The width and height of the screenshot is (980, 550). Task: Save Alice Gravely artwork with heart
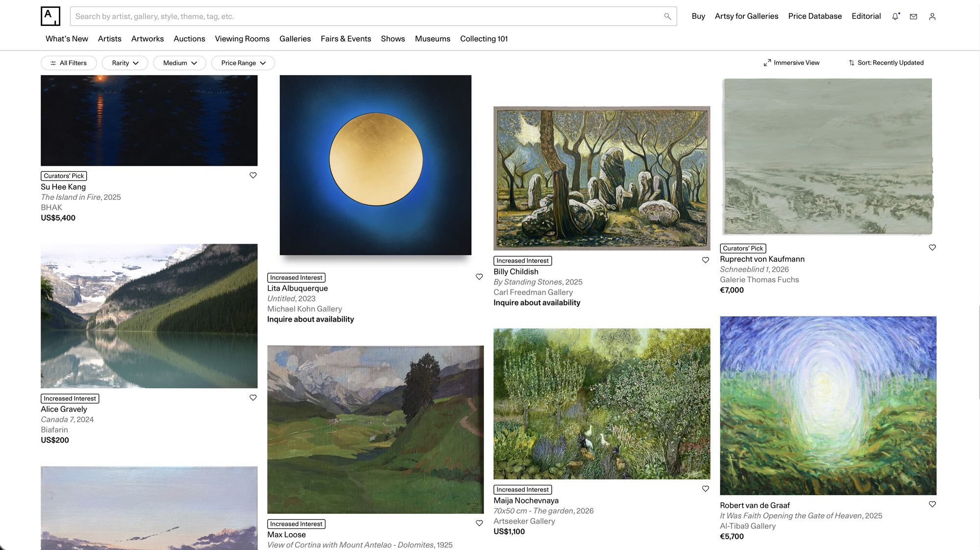click(253, 398)
